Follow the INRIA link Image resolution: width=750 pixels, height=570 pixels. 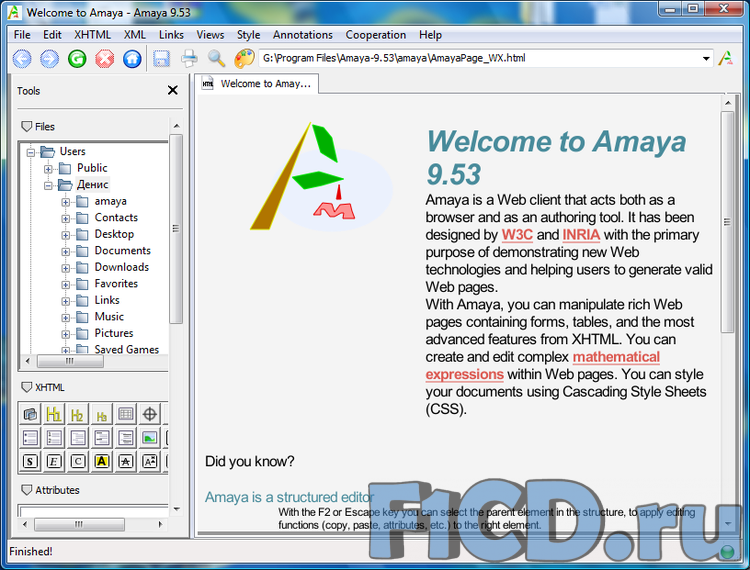(x=581, y=235)
